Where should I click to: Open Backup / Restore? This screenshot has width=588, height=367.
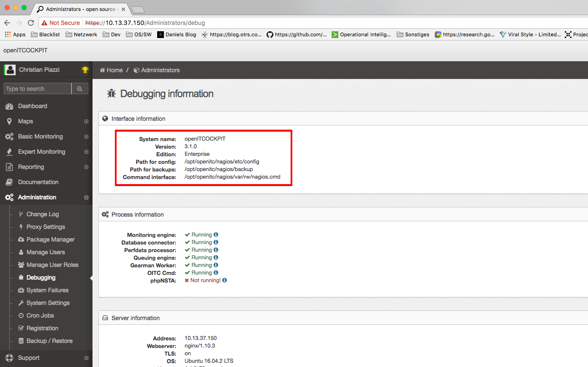(49, 341)
